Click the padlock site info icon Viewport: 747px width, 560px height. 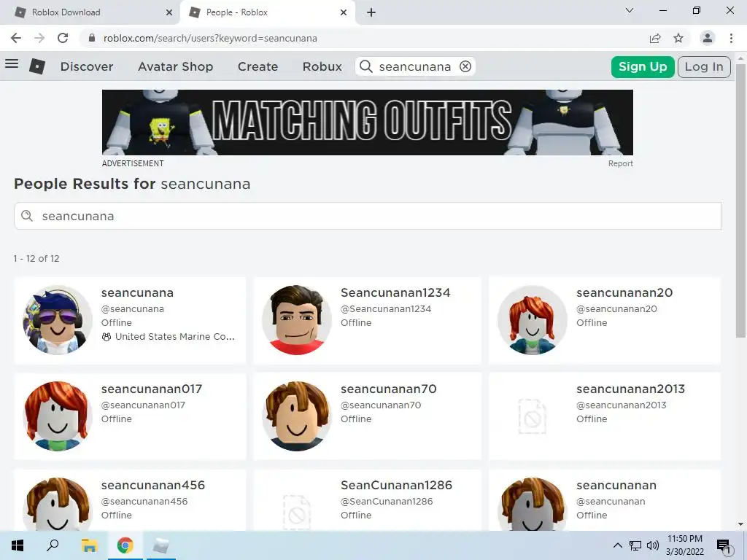click(92, 38)
